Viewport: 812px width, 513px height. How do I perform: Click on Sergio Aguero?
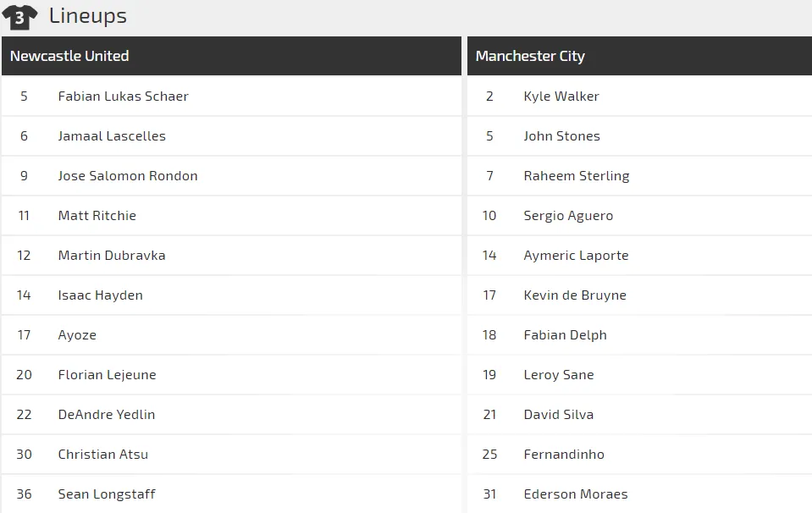point(568,216)
